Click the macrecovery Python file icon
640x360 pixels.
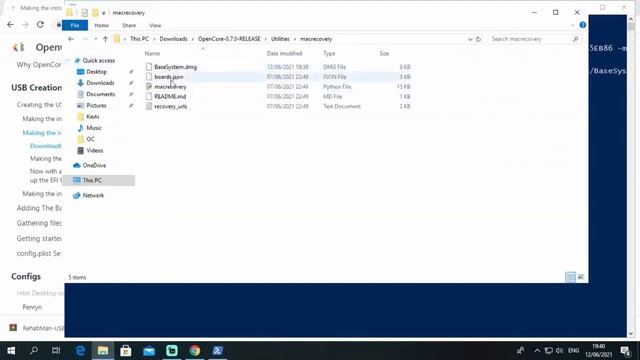tap(149, 87)
